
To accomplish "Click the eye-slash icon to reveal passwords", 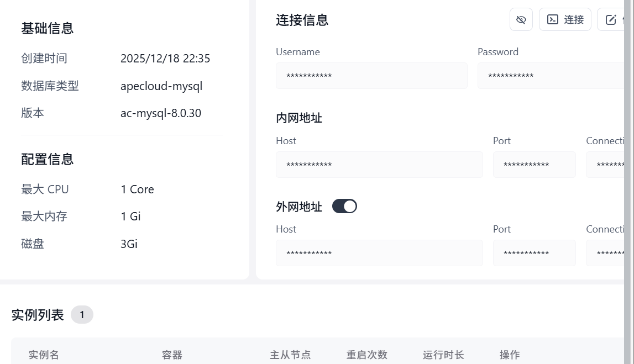I will coord(521,19).
